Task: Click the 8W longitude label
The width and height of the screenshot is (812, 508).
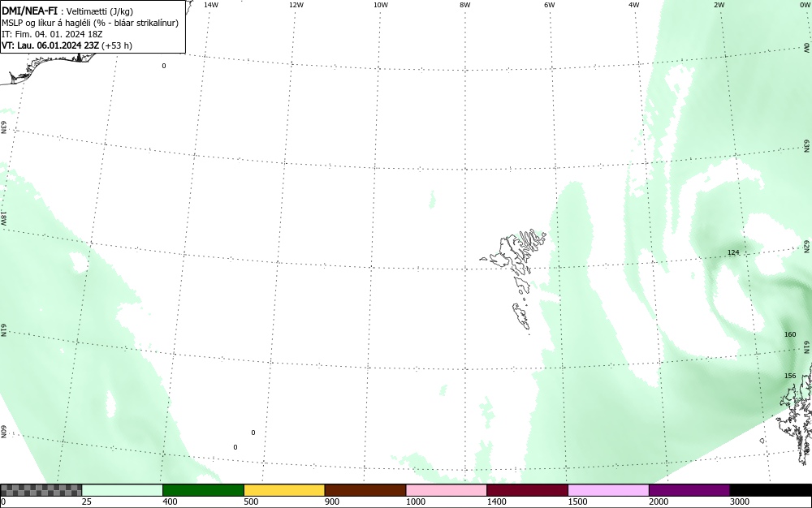Action: (x=465, y=5)
